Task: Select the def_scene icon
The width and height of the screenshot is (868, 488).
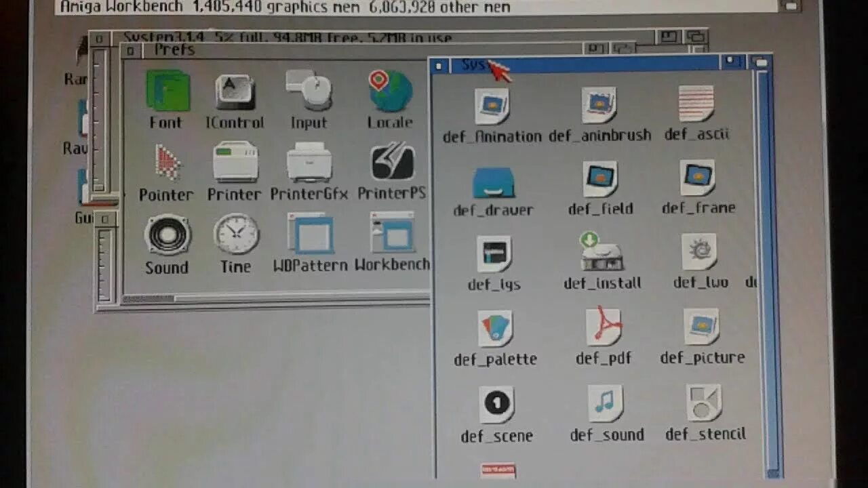Action: click(496, 405)
